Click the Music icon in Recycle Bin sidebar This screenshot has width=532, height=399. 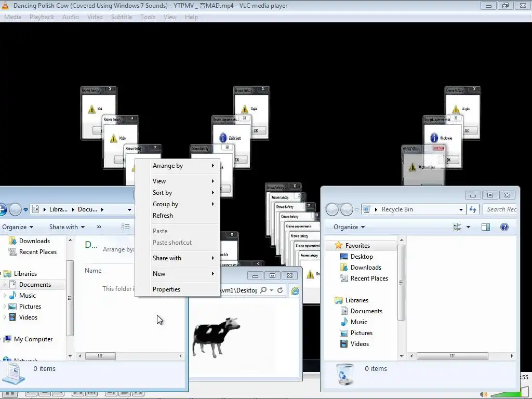click(x=344, y=322)
